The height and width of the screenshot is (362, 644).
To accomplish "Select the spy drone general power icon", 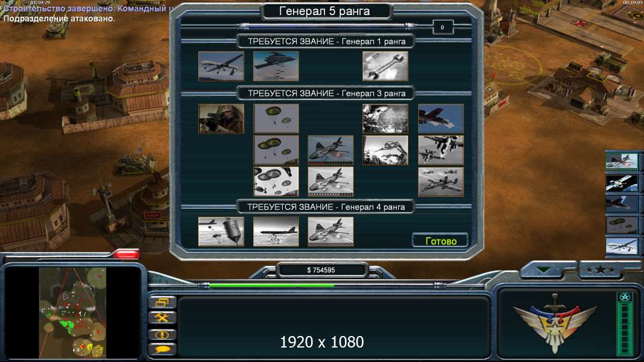I will [x=221, y=66].
